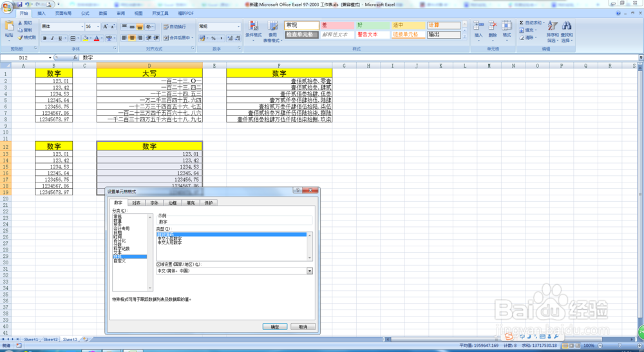The height and width of the screenshot is (352, 644).
Task: Expand the cell styles gallery
Action: coord(464,37)
